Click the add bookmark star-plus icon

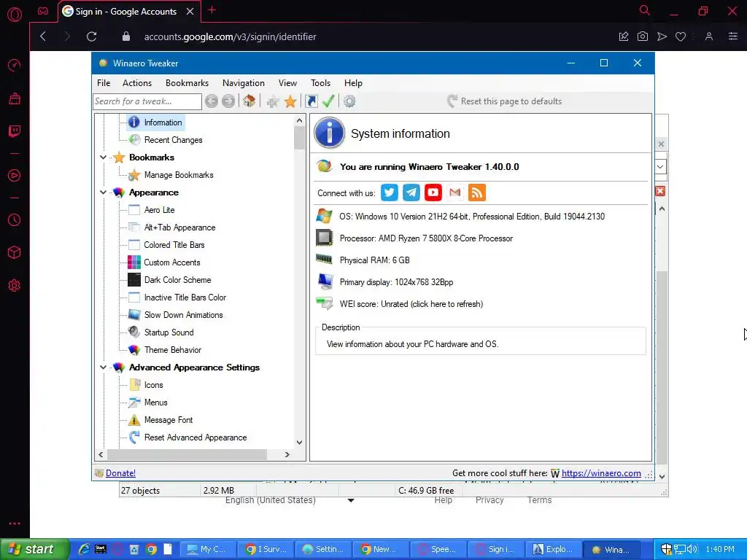[x=273, y=101]
